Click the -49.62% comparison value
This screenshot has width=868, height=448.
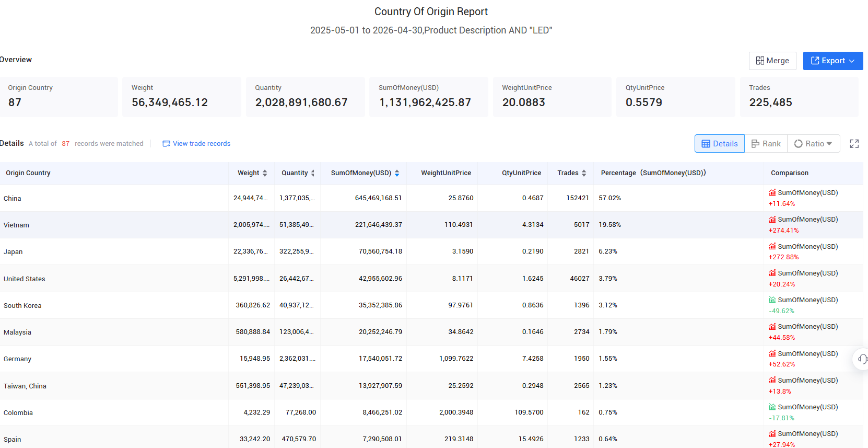click(782, 311)
